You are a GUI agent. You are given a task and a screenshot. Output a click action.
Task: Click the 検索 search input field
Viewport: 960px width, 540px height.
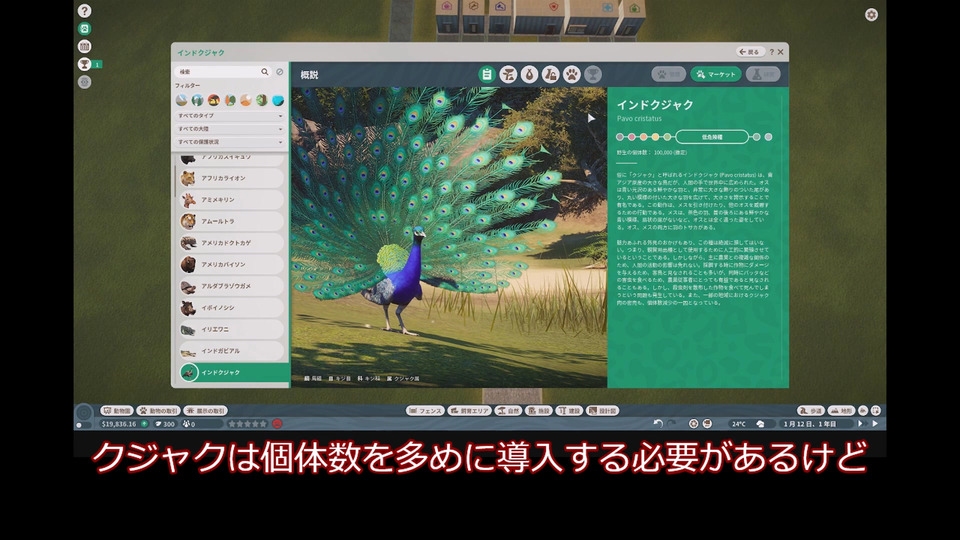pyautogui.click(x=223, y=72)
